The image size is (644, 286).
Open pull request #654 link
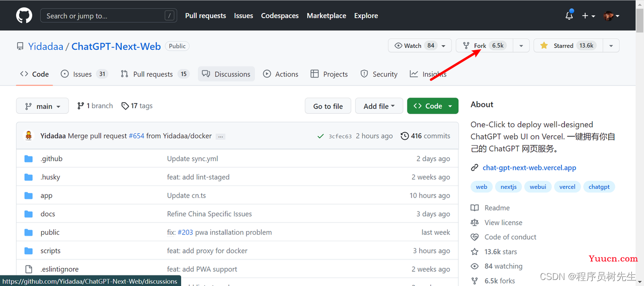pyautogui.click(x=136, y=136)
